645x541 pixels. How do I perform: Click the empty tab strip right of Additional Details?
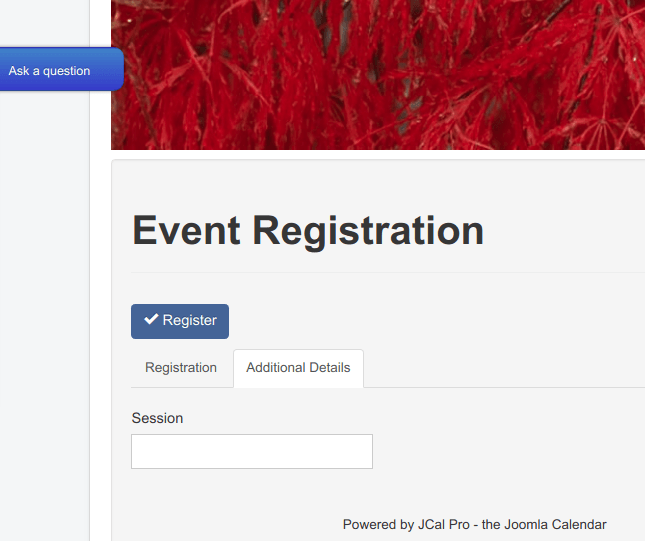tap(504, 368)
